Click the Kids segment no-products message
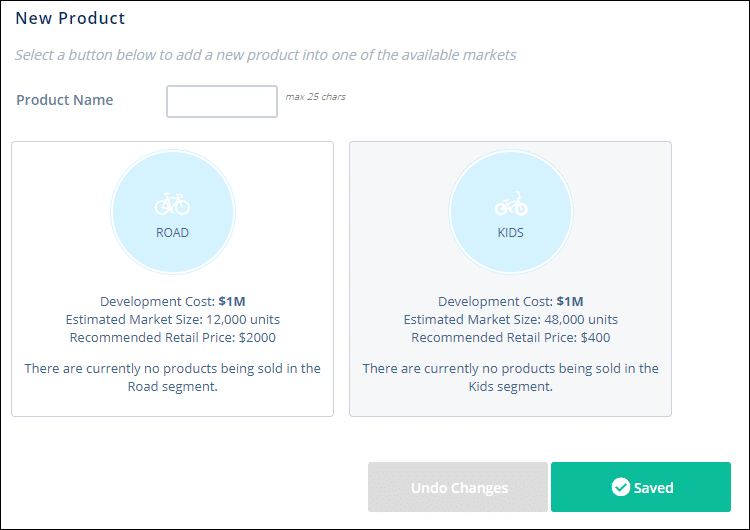750x530 pixels. (510, 377)
